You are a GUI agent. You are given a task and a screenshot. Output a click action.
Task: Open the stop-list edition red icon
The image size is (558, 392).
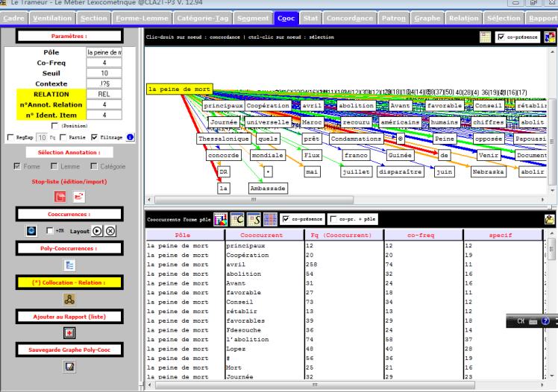point(60,197)
